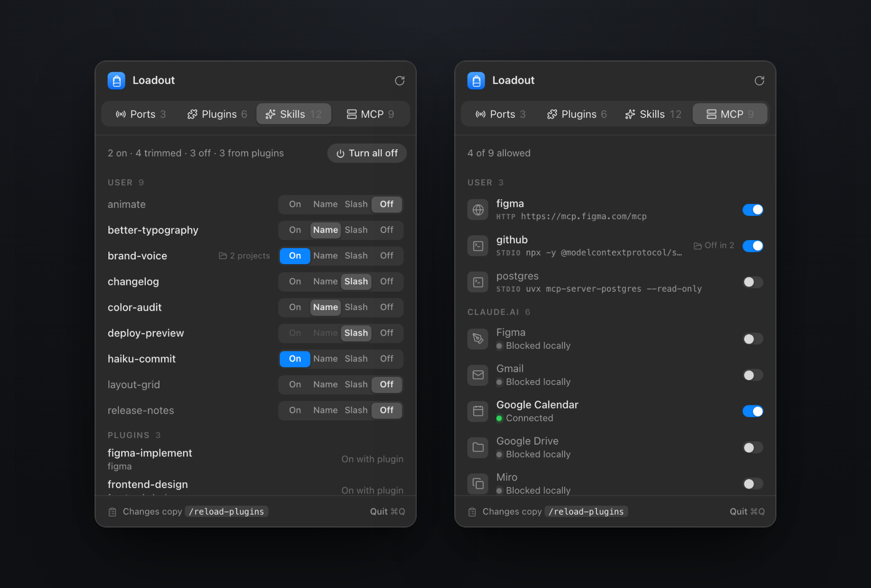Click the refresh icon in right Loadout panel

[x=759, y=80]
